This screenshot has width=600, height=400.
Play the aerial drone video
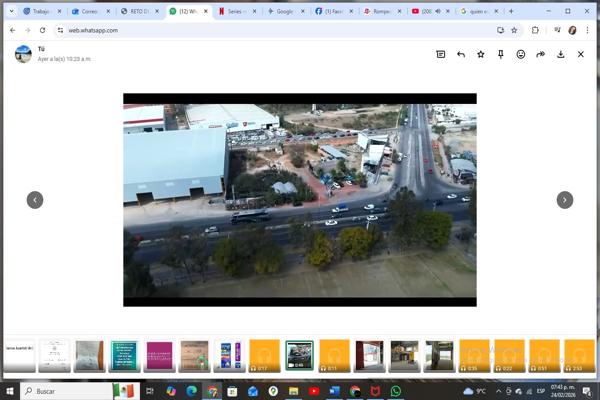tap(300, 200)
